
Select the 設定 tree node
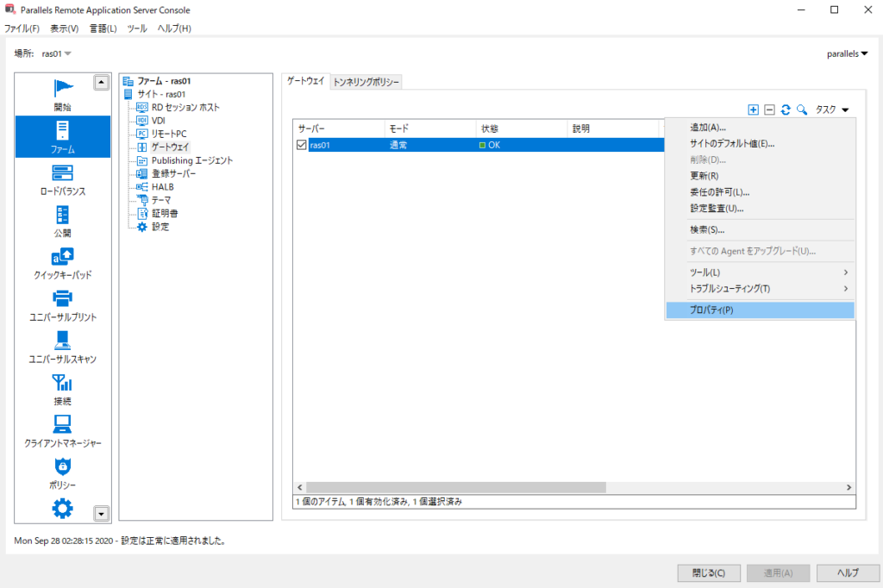coord(160,227)
